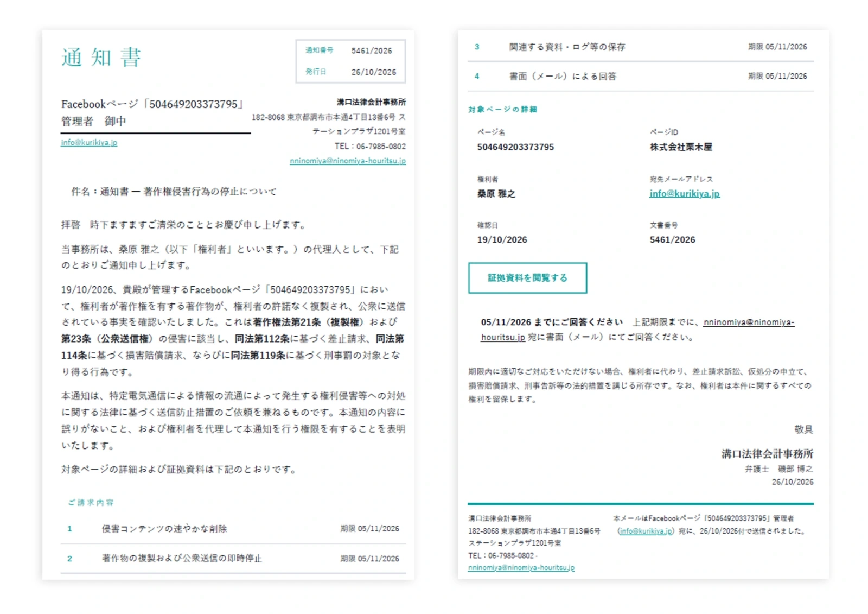Click the 通知書 title heading
The width and height of the screenshot is (868, 614).
[101, 57]
